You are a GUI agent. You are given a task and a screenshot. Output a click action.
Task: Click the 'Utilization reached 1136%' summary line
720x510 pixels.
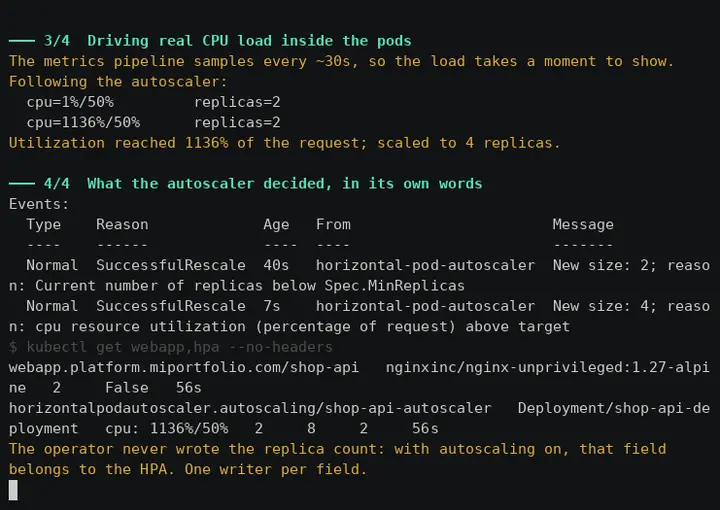[x=285, y=143]
